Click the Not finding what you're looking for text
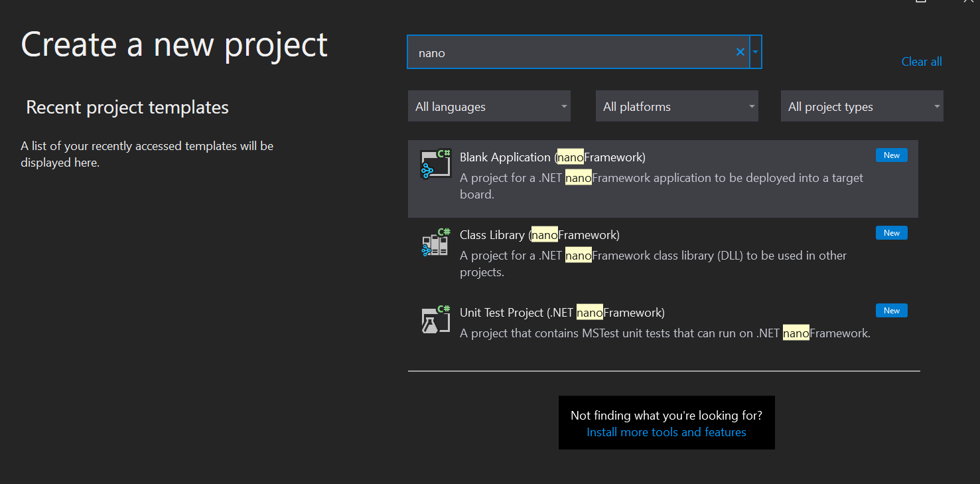980x484 pixels. pos(666,416)
